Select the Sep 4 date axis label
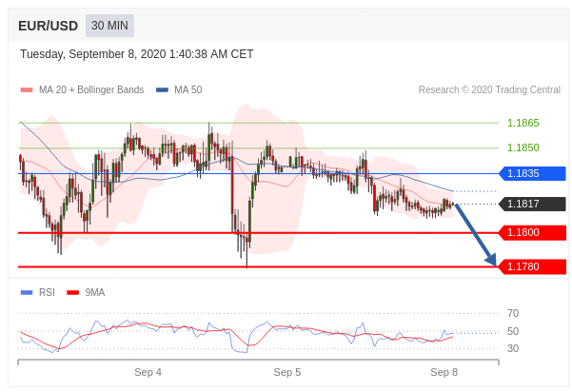This screenshot has height=392, width=572. pyautogui.click(x=148, y=372)
